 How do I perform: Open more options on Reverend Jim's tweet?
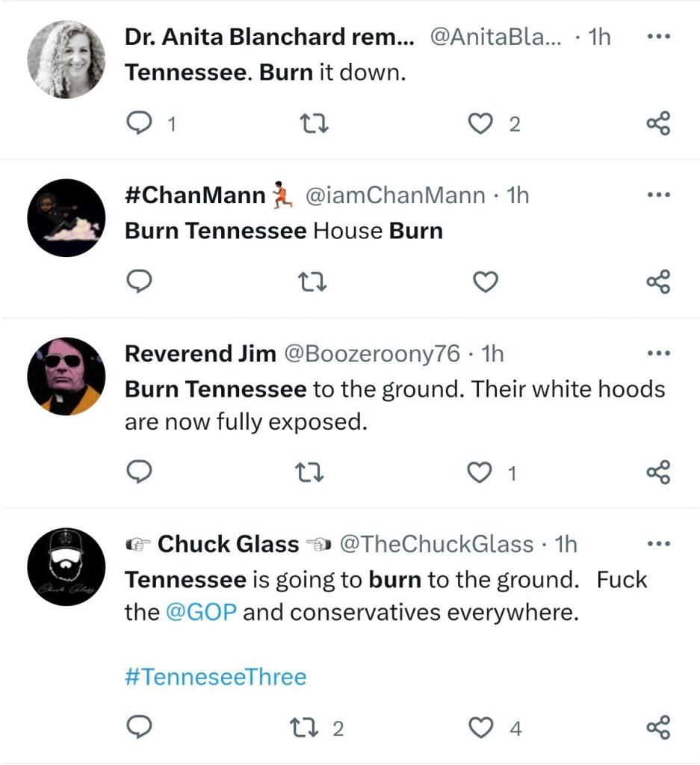657,353
